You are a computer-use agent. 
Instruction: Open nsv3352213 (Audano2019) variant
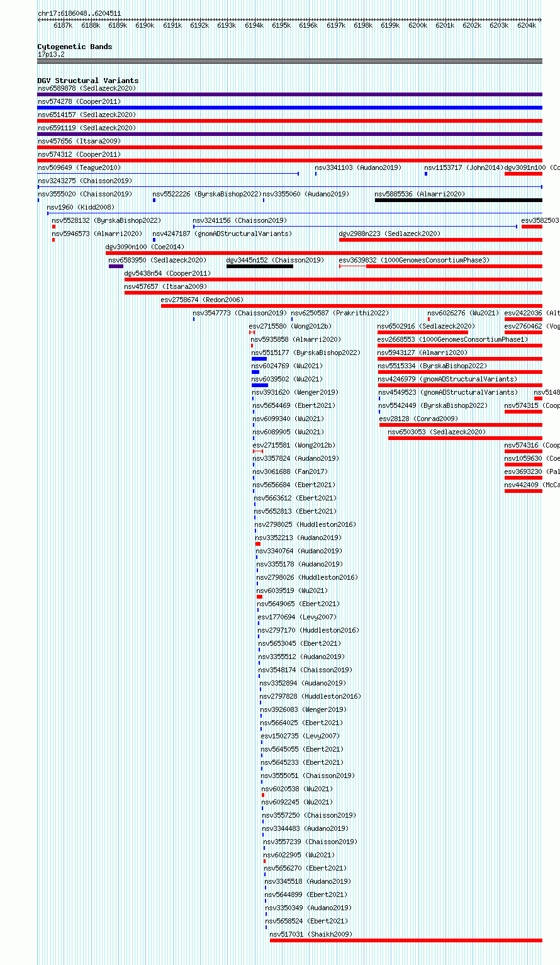[x=298, y=538]
